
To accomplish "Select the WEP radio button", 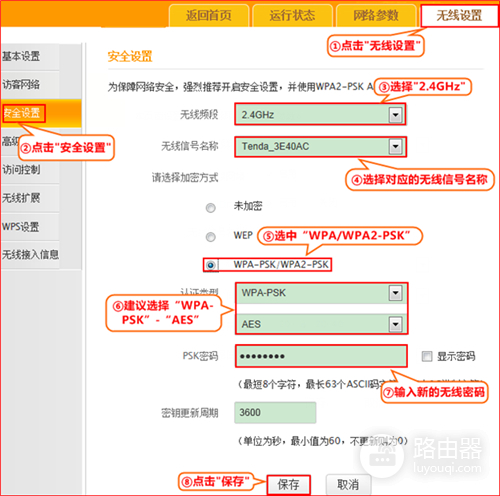I will pyautogui.click(x=211, y=237).
